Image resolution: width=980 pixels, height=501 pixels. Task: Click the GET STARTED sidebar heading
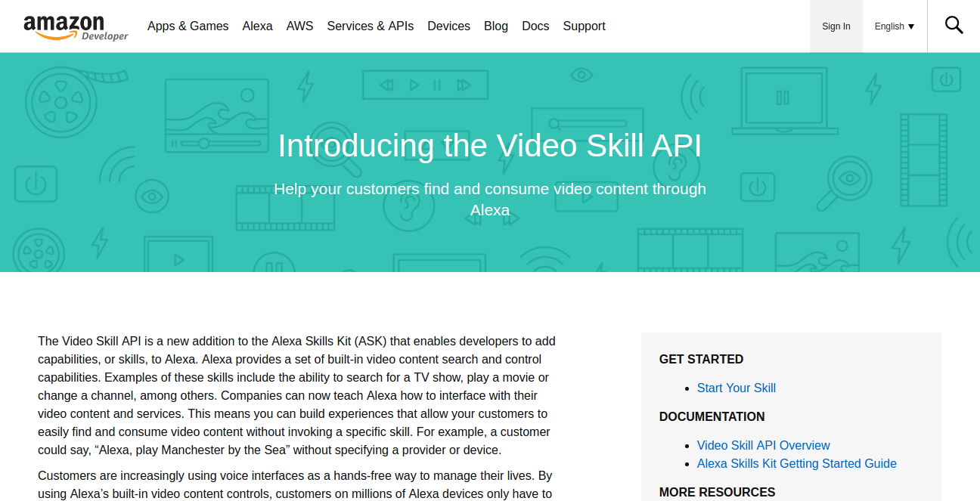(x=701, y=359)
